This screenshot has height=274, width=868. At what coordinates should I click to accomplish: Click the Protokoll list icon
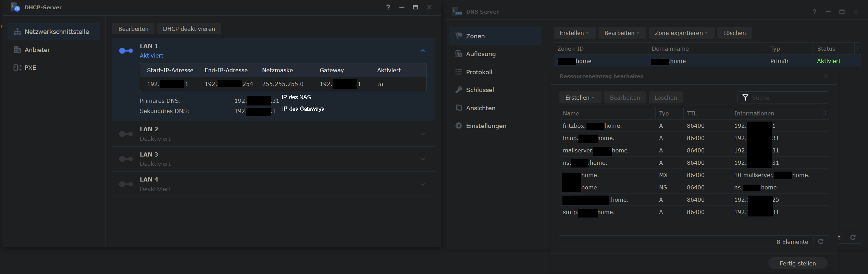tap(459, 72)
